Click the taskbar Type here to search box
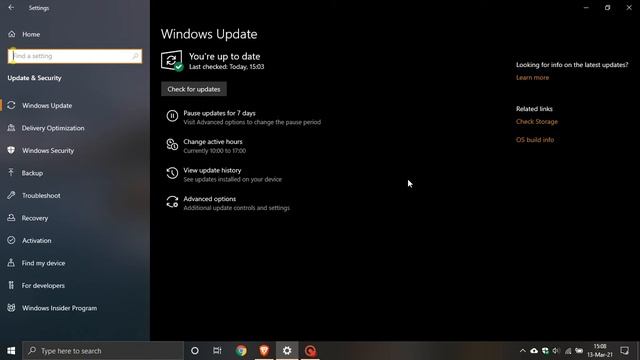This screenshot has width=640, height=360. point(103,351)
